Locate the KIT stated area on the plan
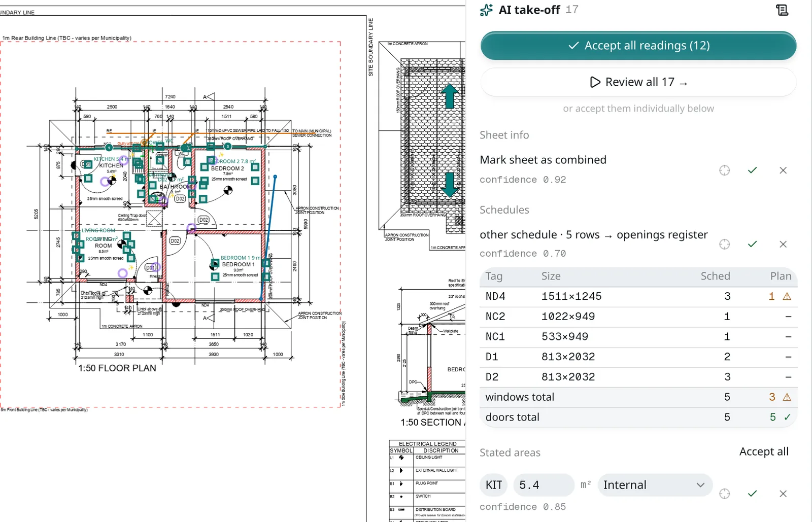Image resolution: width=812 pixels, height=522 pixels. (725, 494)
